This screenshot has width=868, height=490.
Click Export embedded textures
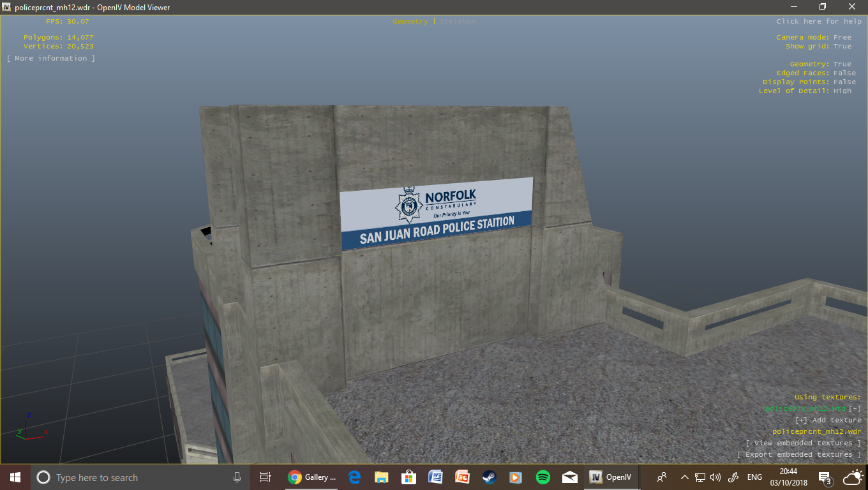(799, 455)
